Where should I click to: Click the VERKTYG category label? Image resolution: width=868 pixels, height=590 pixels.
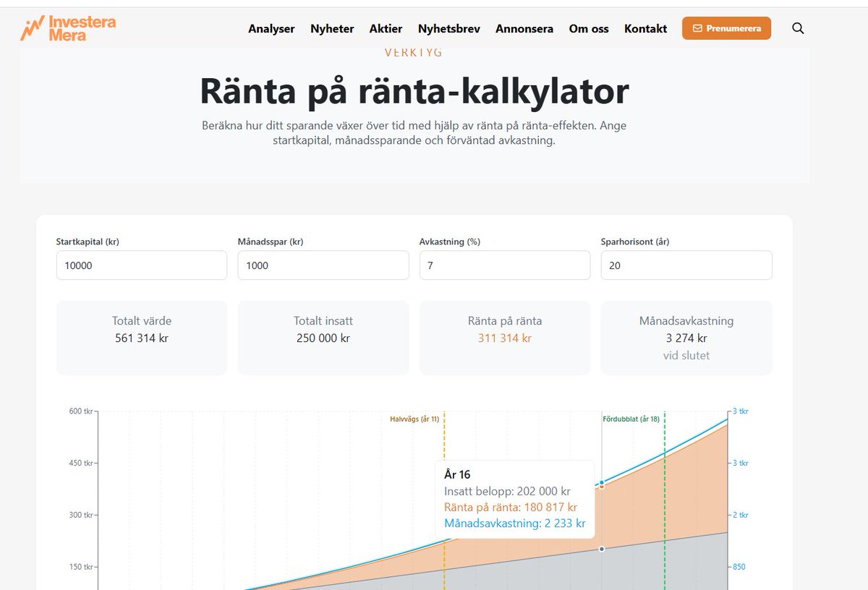[414, 52]
